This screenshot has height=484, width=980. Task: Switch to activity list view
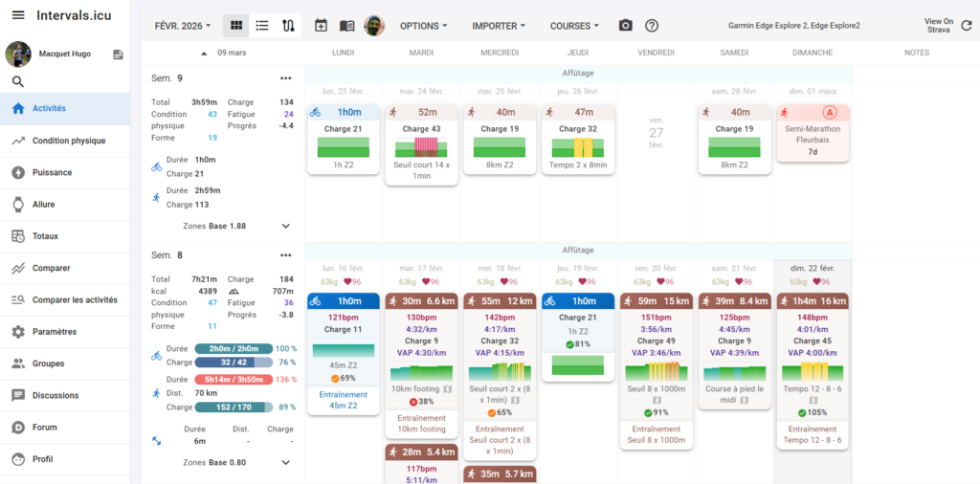pyautogui.click(x=261, y=26)
